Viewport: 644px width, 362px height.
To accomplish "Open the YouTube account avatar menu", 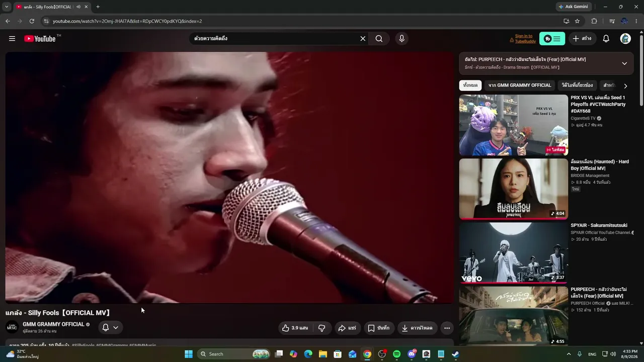I will point(625,39).
